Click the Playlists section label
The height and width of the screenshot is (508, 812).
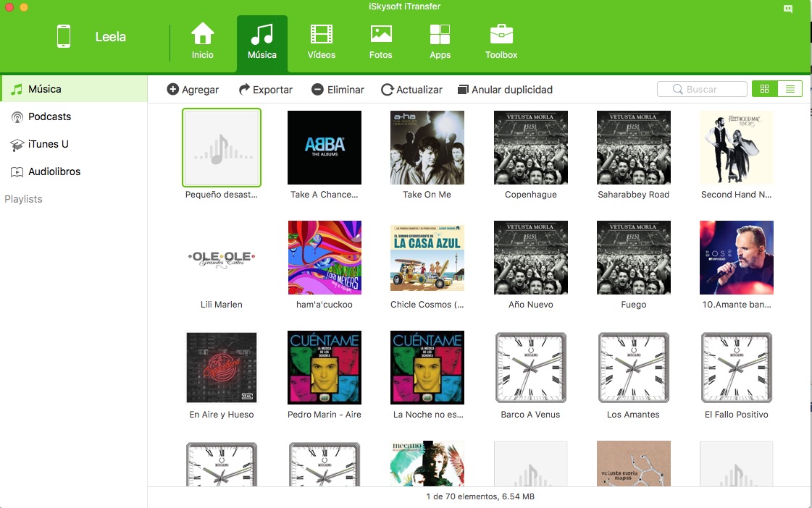click(x=23, y=199)
